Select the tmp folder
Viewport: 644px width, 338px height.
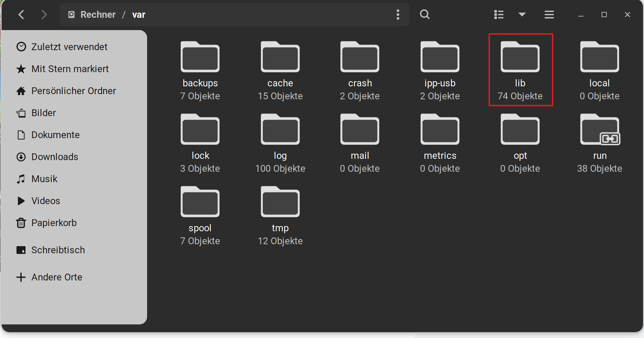click(x=280, y=202)
